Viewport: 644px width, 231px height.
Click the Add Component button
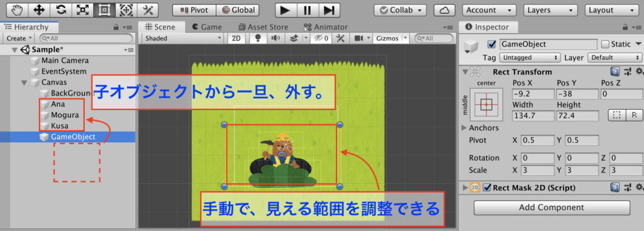point(552,208)
